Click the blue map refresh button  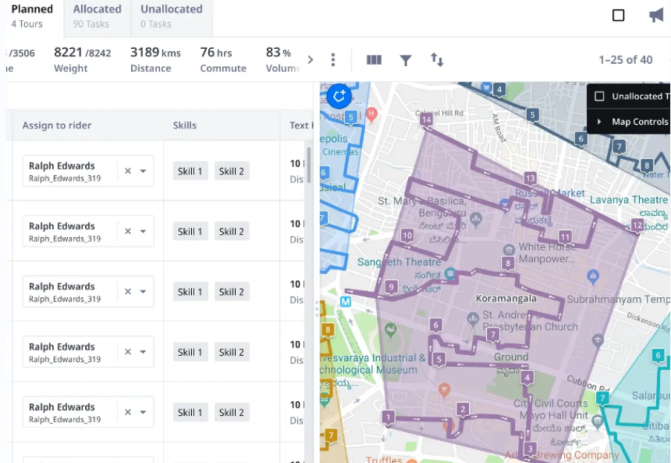[338, 96]
